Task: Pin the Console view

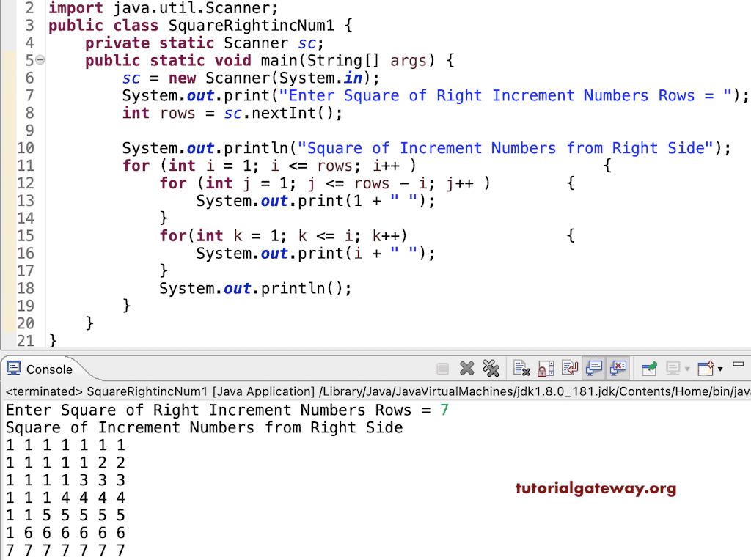Action: [648, 368]
